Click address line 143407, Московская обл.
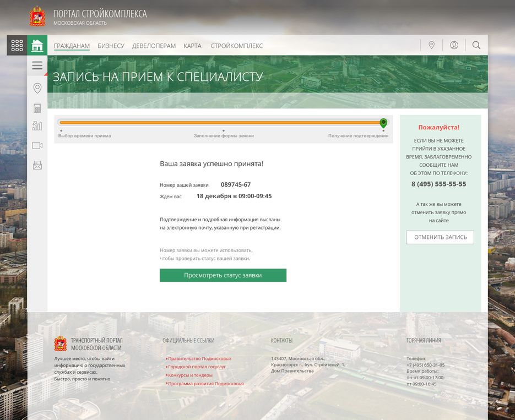Image resolution: width=515 pixels, height=420 pixels. click(x=298, y=359)
